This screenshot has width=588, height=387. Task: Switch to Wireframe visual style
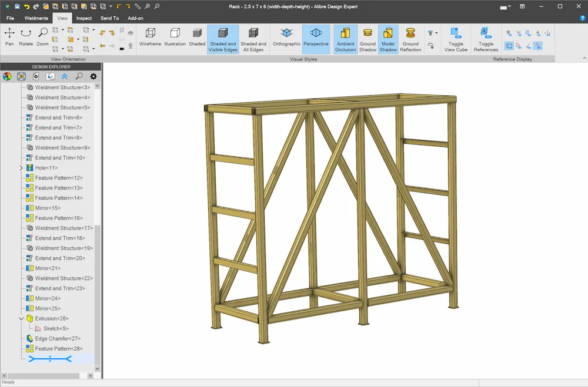point(150,37)
